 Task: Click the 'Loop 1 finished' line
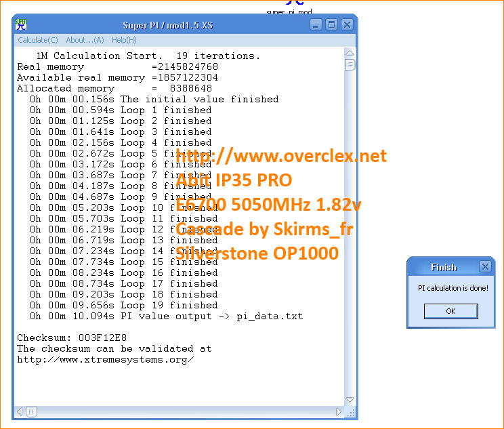(x=121, y=110)
